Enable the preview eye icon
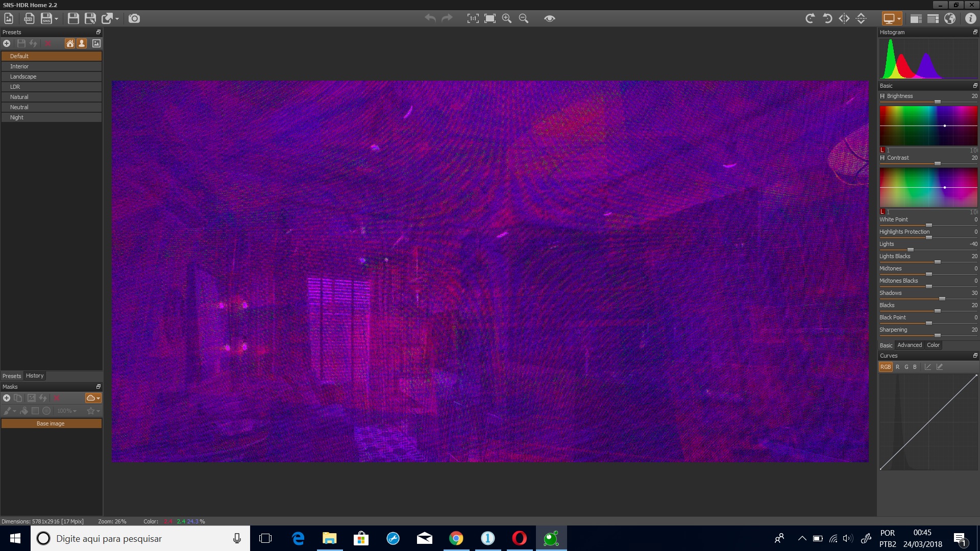The image size is (980, 551). pyautogui.click(x=550, y=18)
